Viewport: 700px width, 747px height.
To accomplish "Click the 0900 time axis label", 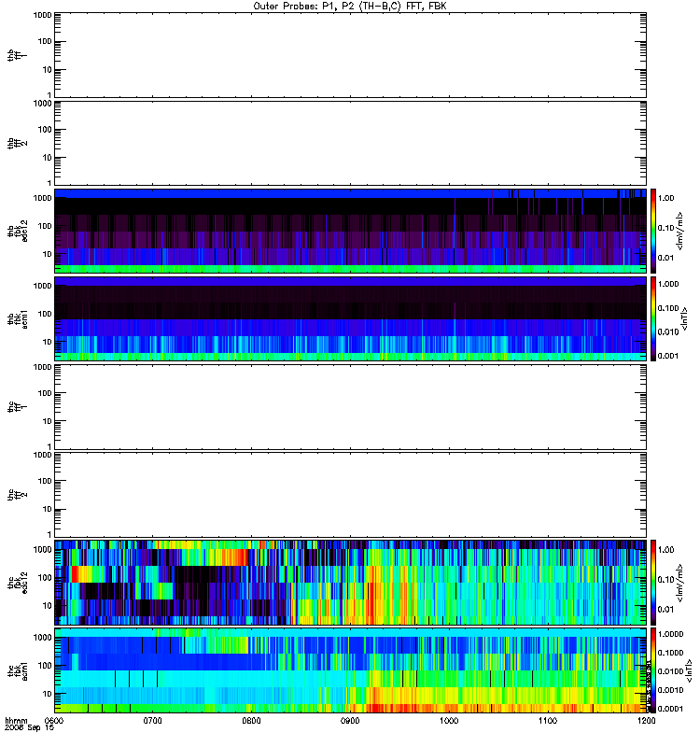I will pyautogui.click(x=350, y=721).
